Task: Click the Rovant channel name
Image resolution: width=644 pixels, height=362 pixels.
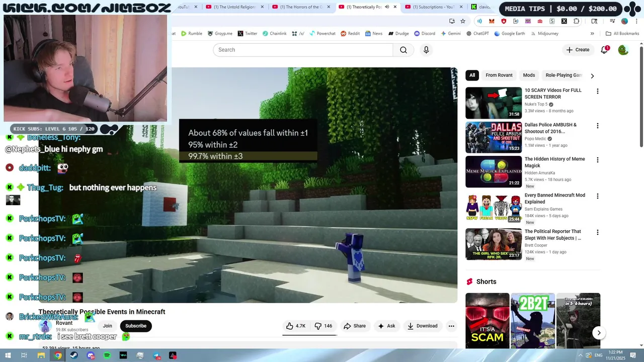Action: (x=64, y=323)
